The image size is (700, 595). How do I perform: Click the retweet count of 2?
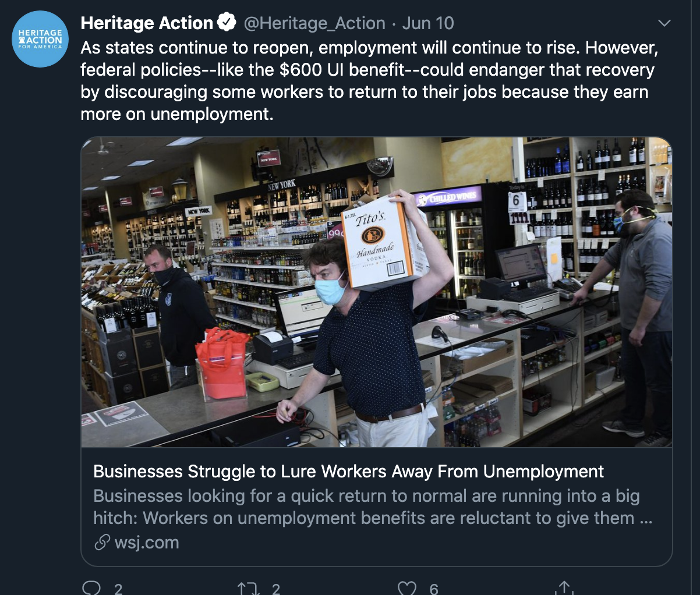(x=276, y=589)
